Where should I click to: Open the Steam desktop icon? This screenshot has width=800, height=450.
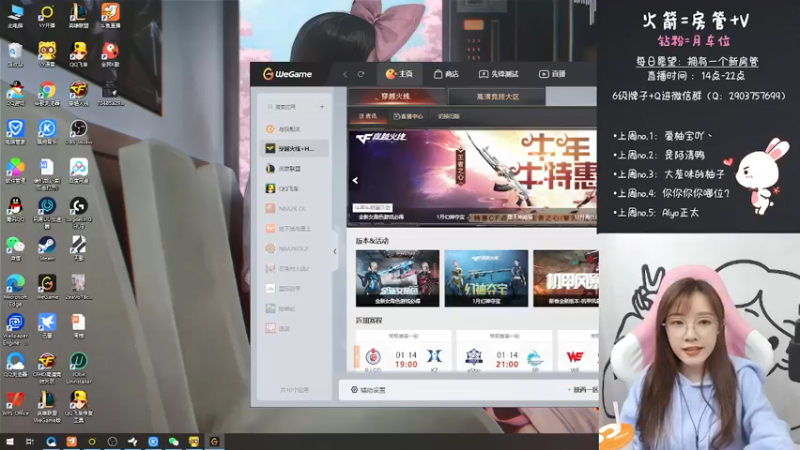(x=47, y=249)
